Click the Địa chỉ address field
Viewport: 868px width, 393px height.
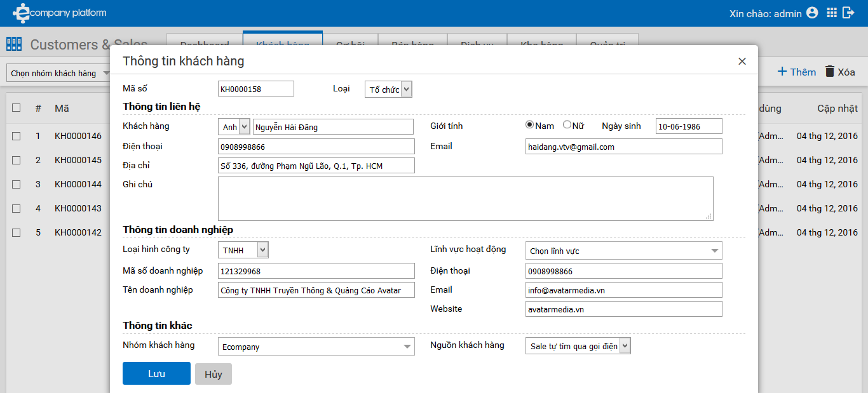coord(316,166)
